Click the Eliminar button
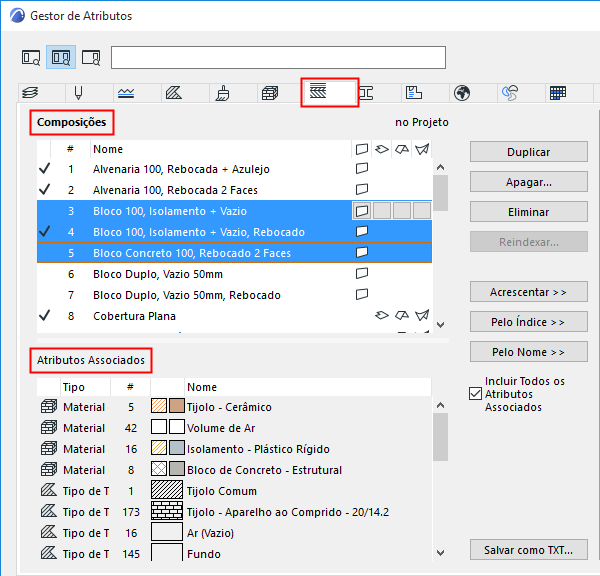 [528, 212]
